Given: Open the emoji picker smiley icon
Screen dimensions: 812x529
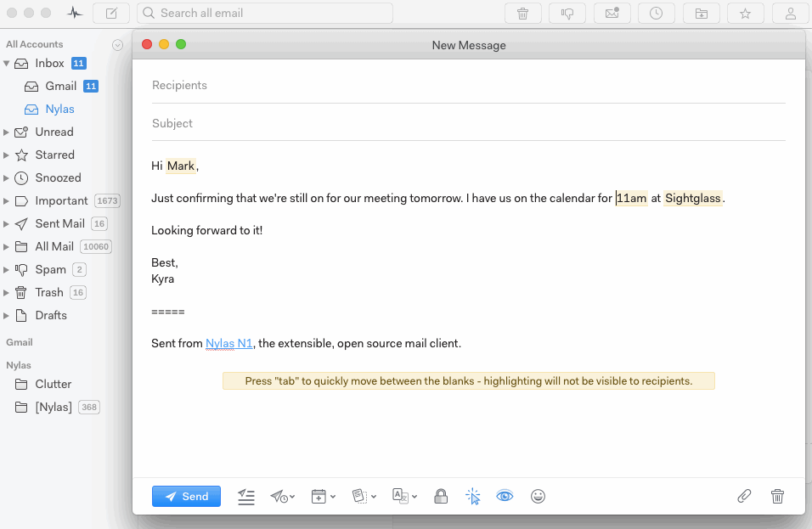Looking at the screenshot, I should point(538,497).
